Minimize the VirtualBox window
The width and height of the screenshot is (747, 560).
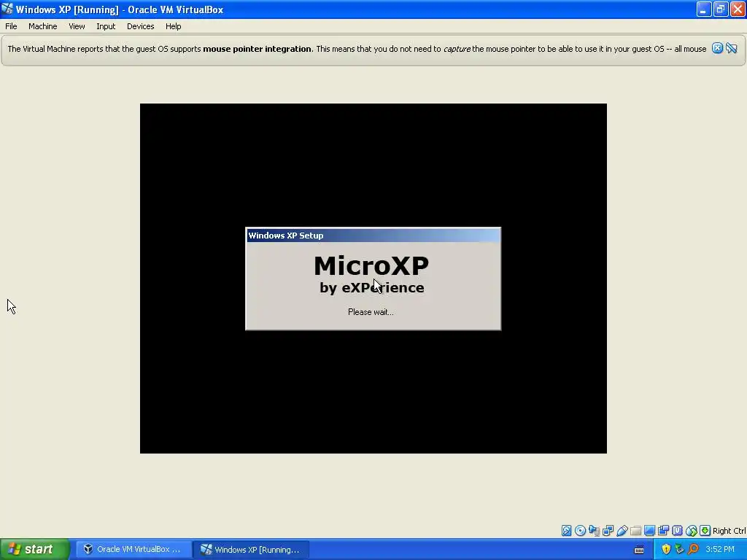[704, 9]
